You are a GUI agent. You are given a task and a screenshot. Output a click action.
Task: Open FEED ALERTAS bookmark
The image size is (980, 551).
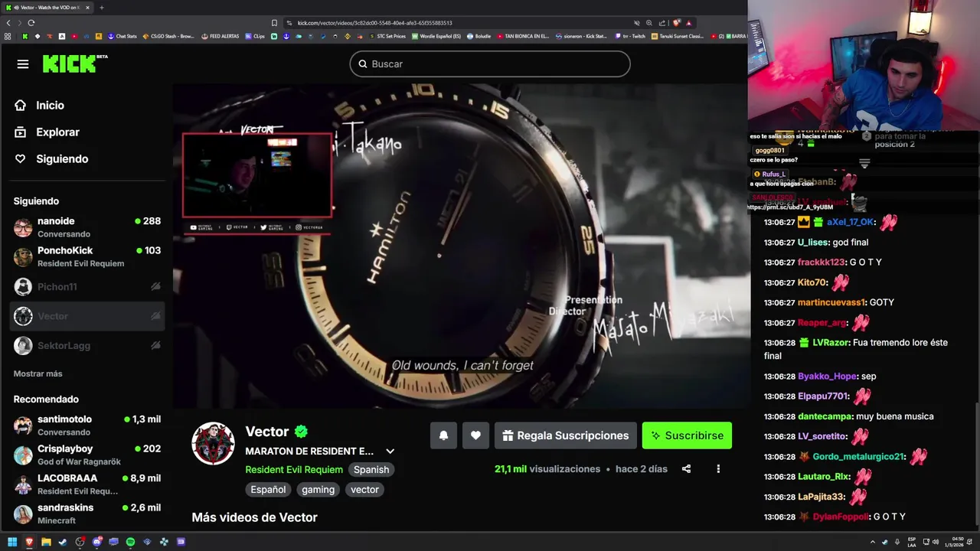point(220,36)
